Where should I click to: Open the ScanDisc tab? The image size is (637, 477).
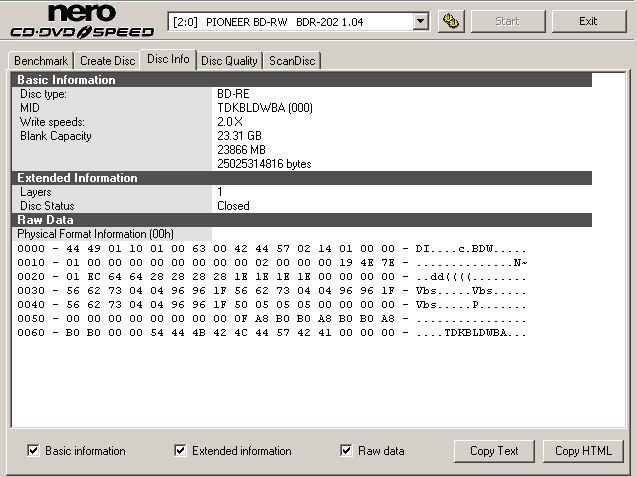coord(292,61)
